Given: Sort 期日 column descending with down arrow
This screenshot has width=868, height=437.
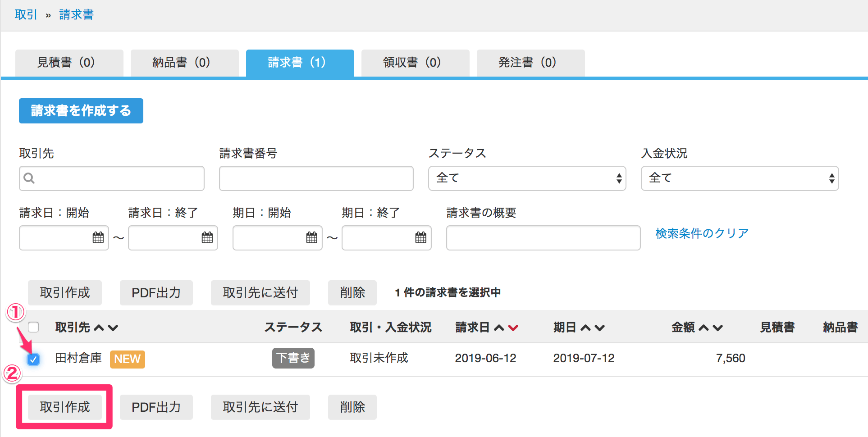Looking at the screenshot, I should coord(599,328).
